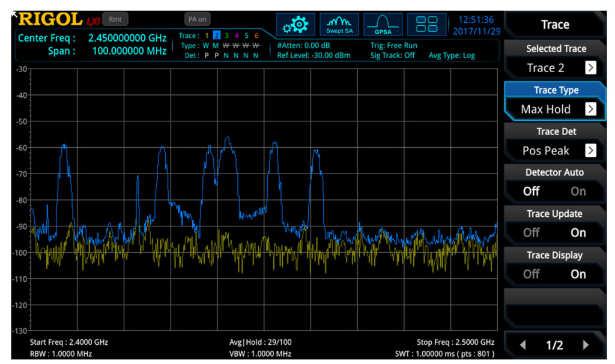Click the Rmt remote control indicator

point(114,19)
